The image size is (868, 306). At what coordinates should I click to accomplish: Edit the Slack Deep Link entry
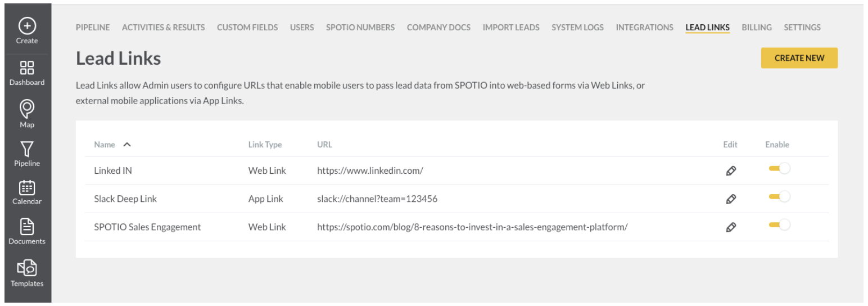point(730,199)
